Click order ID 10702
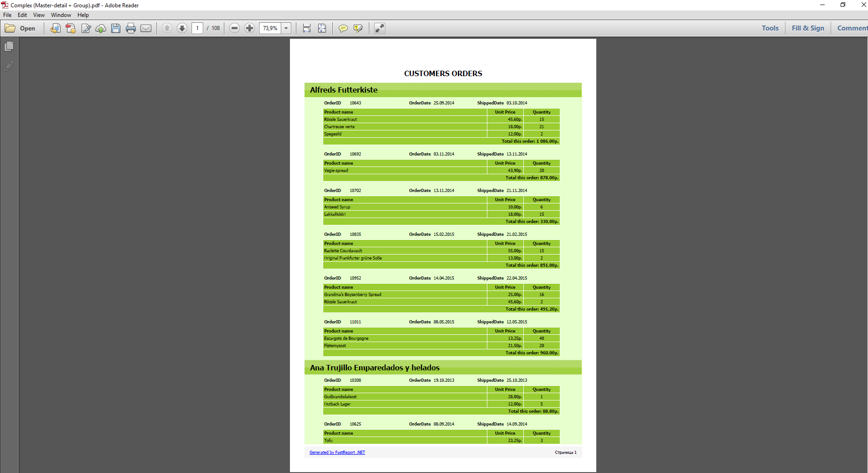This screenshot has height=473, width=868. 355,191
